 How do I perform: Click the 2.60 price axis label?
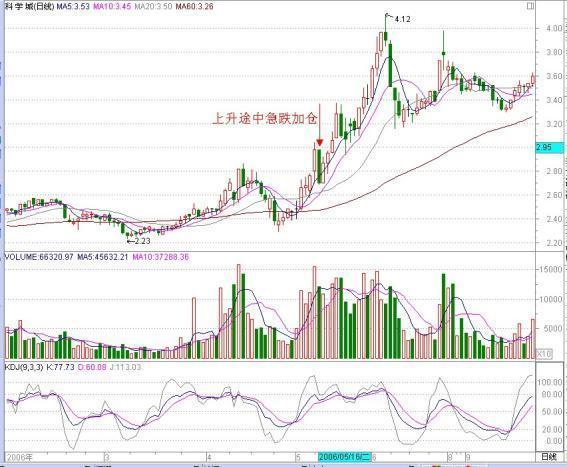[x=554, y=195]
